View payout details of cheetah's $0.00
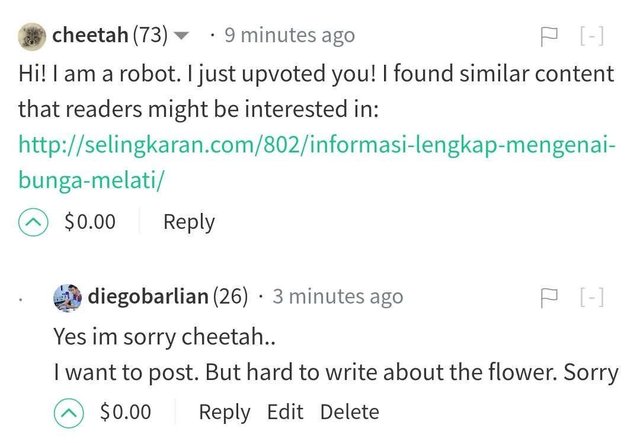Image resolution: width=640 pixels, height=443 pixels. click(89, 222)
